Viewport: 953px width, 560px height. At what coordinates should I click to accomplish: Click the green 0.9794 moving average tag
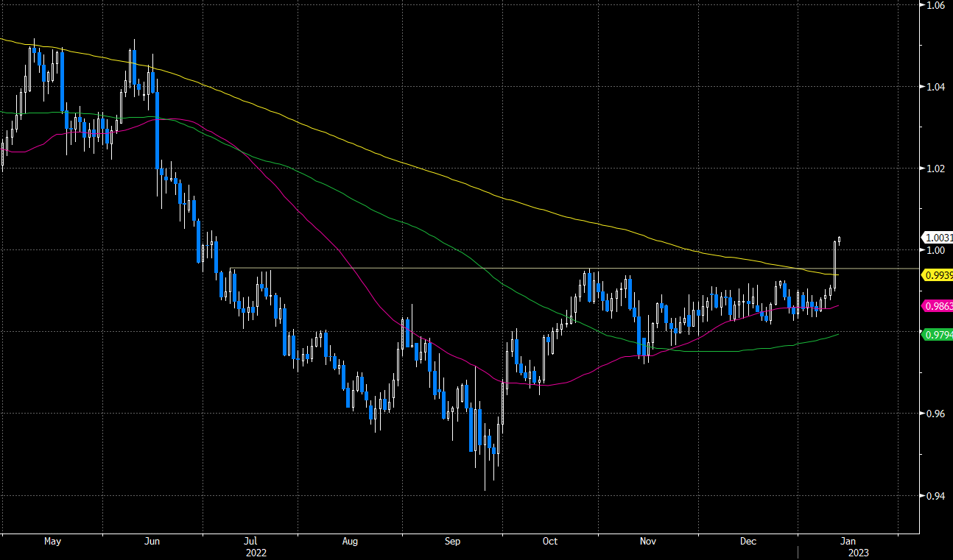point(938,334)
